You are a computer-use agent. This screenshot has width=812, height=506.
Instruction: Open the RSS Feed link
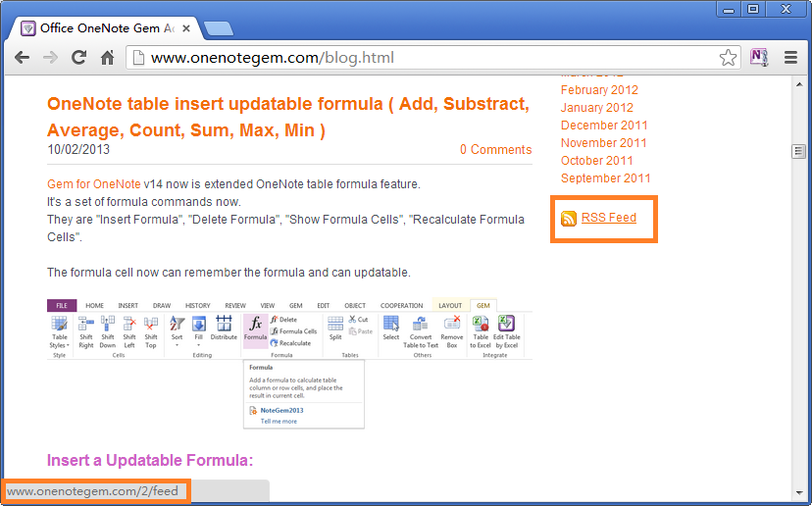click(608, 218)
